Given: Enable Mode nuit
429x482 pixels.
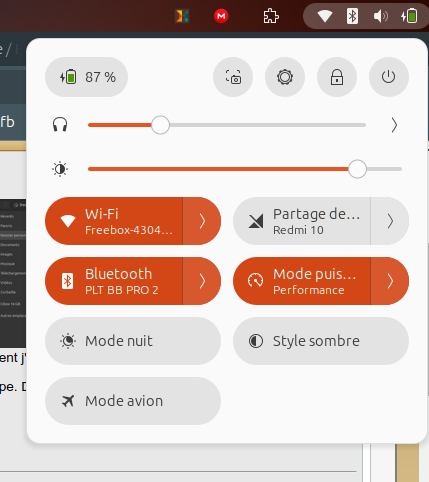Looking at the screenshot, I should [x=133, y=341].
